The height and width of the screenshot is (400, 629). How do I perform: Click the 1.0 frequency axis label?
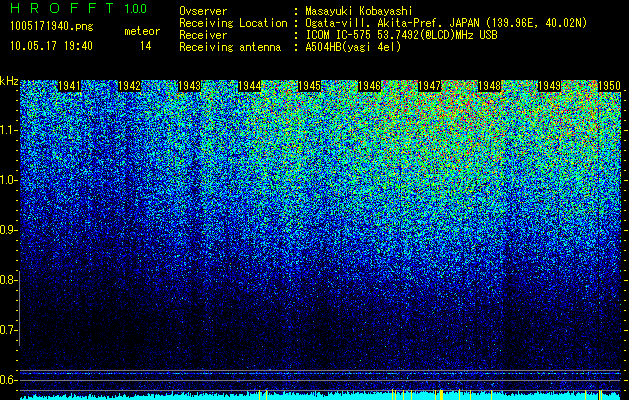pyautogui.click(x=9, y=180)
